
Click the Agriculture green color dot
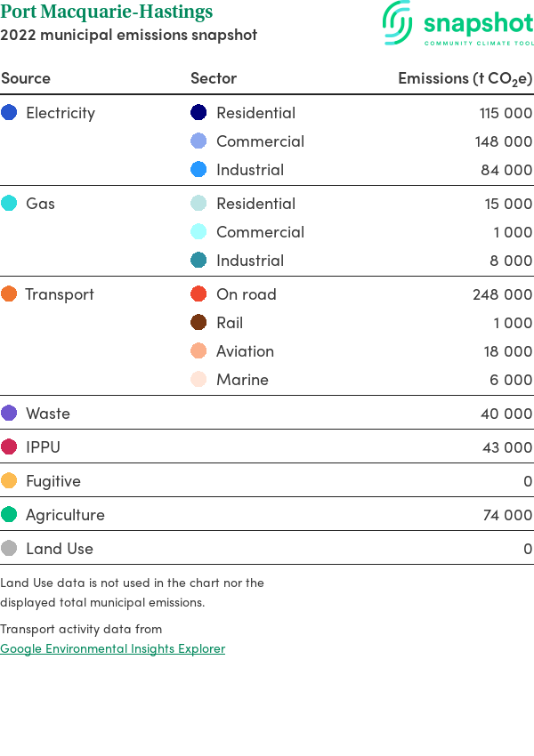pyautogui.click(x=9, y=515)
